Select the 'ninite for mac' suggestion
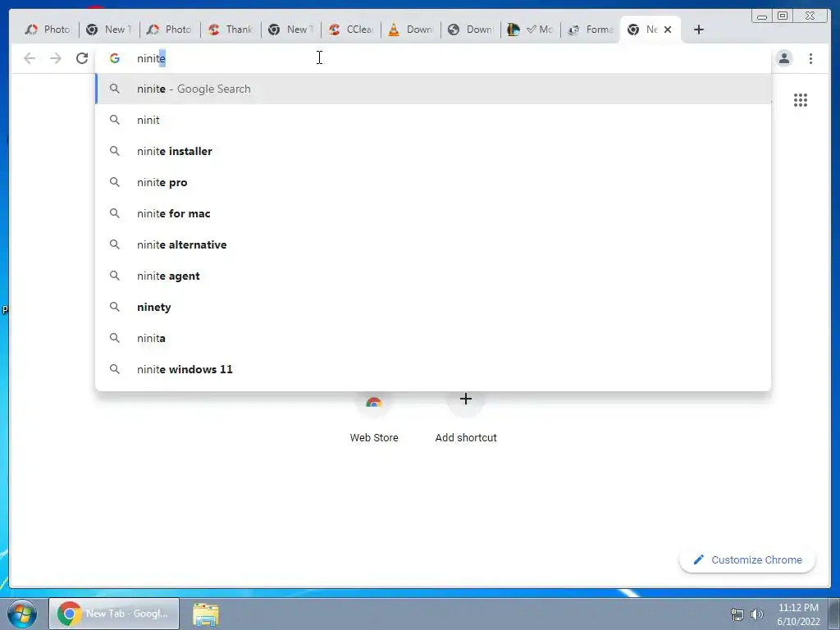The image size is (840, 630). click(433, 213)
